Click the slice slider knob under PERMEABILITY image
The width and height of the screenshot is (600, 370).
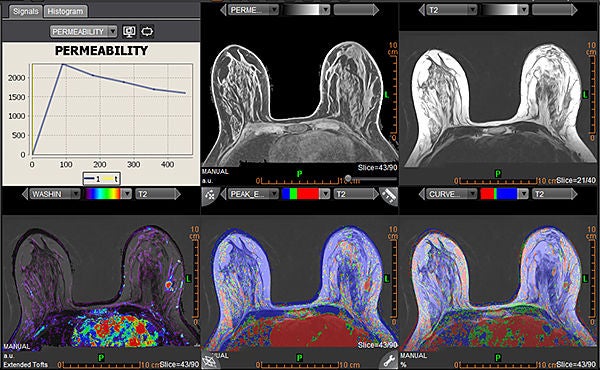point(348,178)
